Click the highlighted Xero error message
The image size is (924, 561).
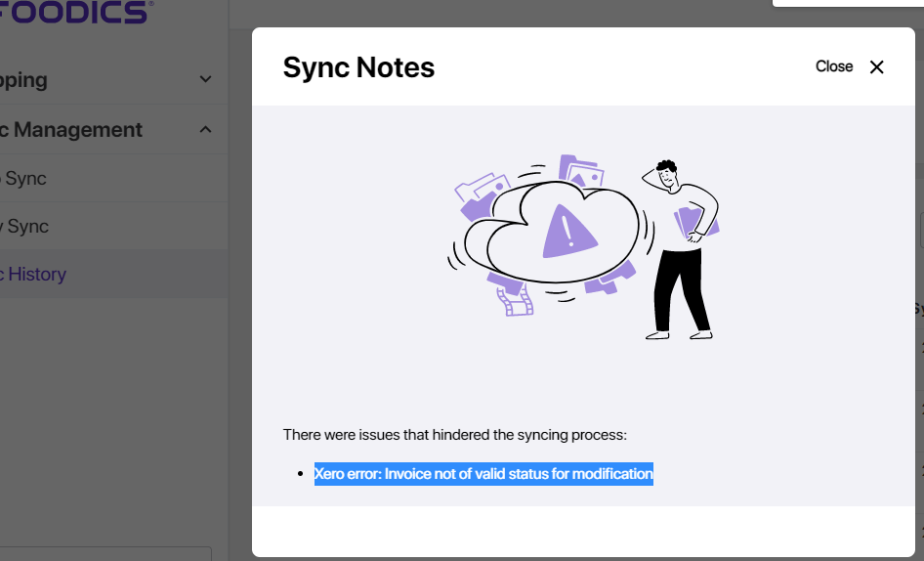[x=483, y=474]
